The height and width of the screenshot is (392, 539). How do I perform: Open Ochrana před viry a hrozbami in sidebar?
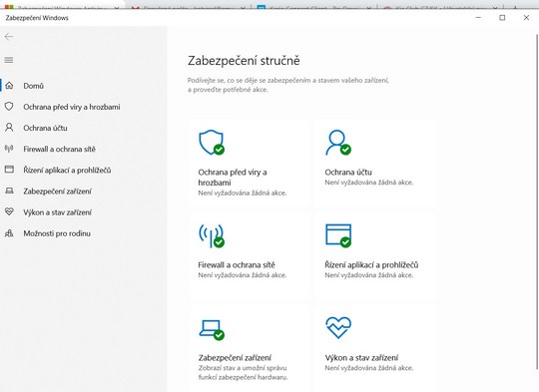[72, 107]
